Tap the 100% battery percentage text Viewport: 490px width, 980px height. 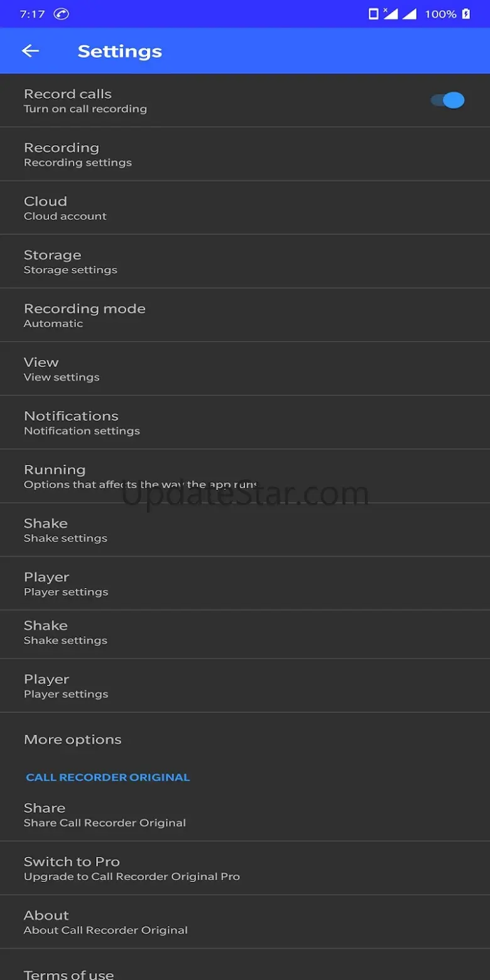point(440,14)
